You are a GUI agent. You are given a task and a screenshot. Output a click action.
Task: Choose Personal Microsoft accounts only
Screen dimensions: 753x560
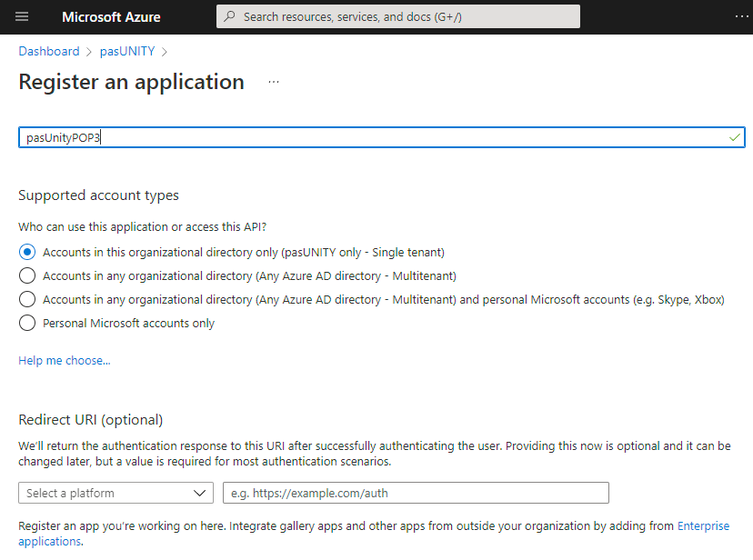click(x=27, y=323)
